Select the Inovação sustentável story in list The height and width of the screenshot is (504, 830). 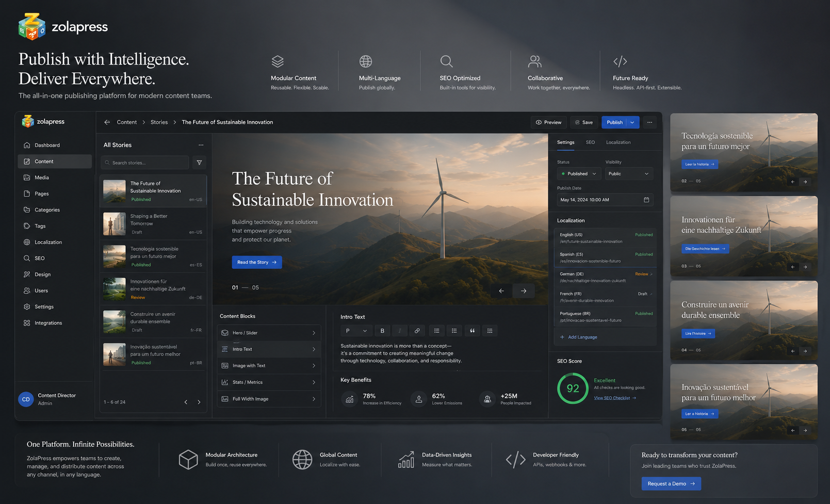[153, 354]
